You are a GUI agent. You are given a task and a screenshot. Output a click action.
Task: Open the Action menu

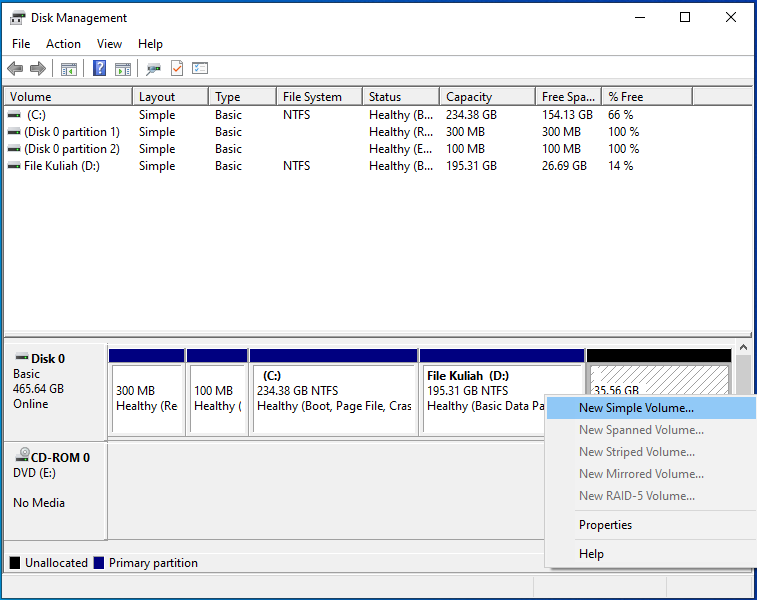click(63, 44)
